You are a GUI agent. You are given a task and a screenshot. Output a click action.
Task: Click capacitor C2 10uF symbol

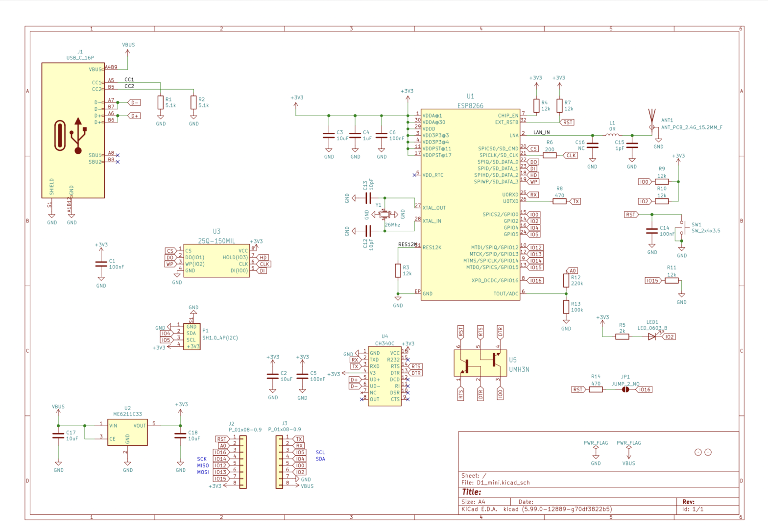[273, 376]
